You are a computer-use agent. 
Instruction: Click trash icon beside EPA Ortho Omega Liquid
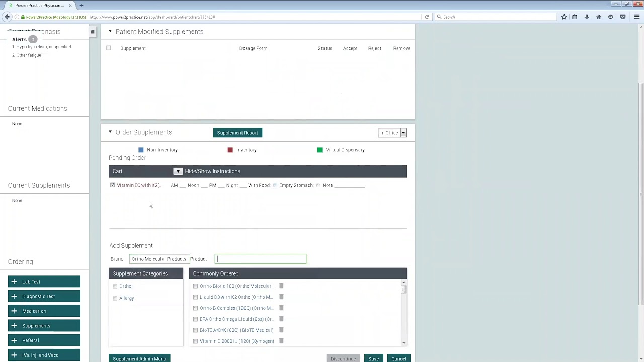(x=281, y=319)
